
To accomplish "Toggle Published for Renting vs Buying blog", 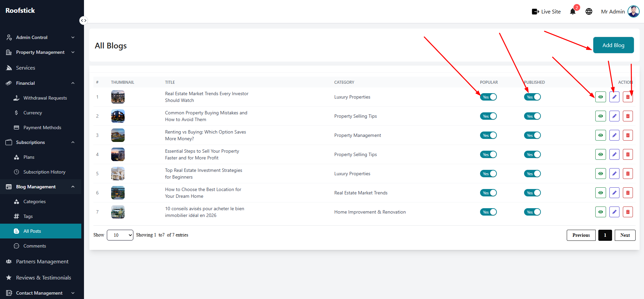I will click(x=532, y=135).
